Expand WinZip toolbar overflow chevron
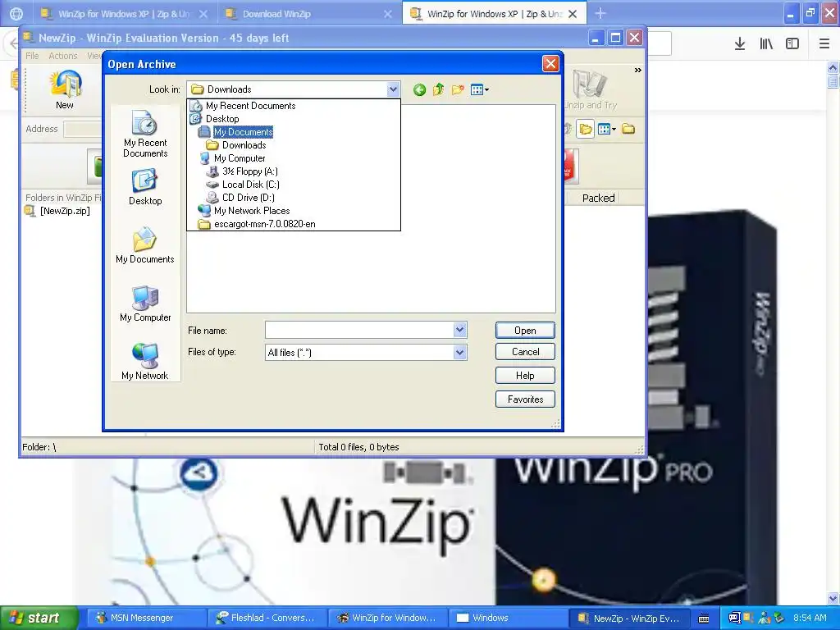 point(638,71)
